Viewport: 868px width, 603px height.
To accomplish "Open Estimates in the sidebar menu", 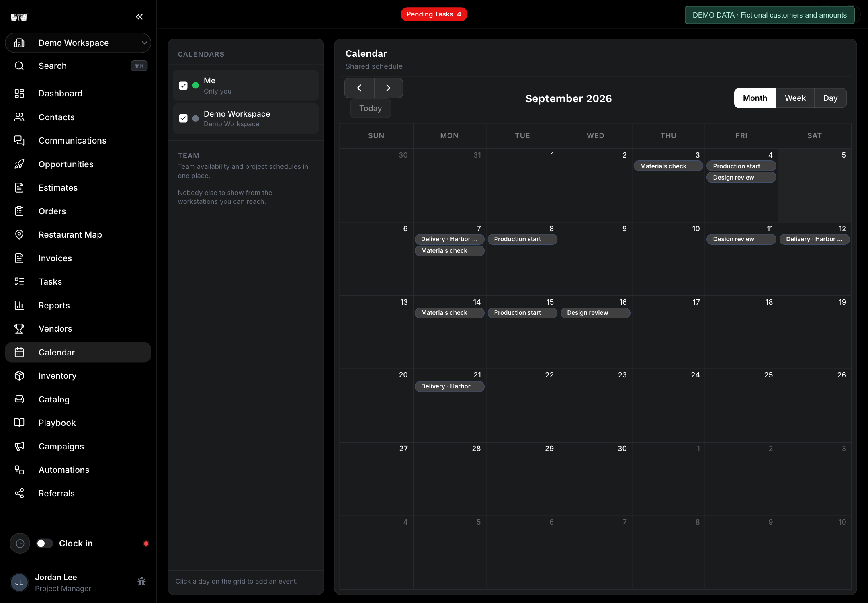I will pos(78,188).
